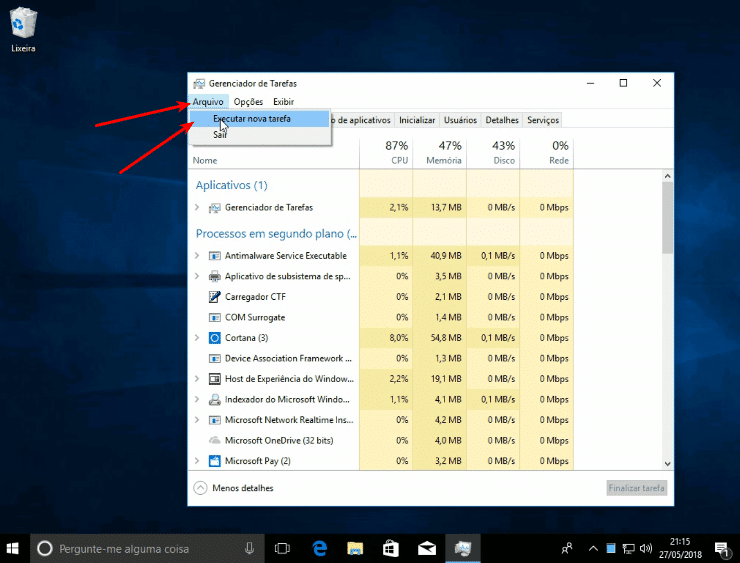This screenshot has width=740, height=563.
Task: Expand the Antimalware Service Executable row
Action: [197, 255]
